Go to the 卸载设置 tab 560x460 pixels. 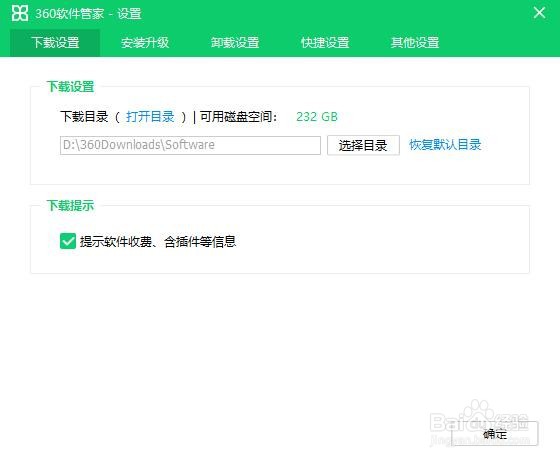[x=235, y=42]
